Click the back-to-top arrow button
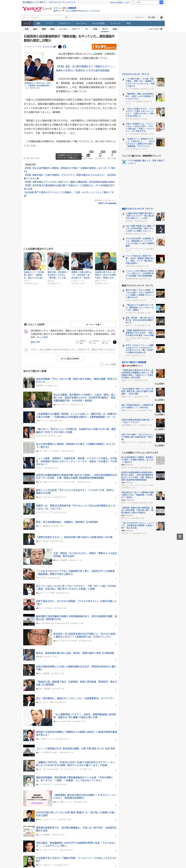The height and width of the screenshot is (868, 186). click(x=180, y=536)
